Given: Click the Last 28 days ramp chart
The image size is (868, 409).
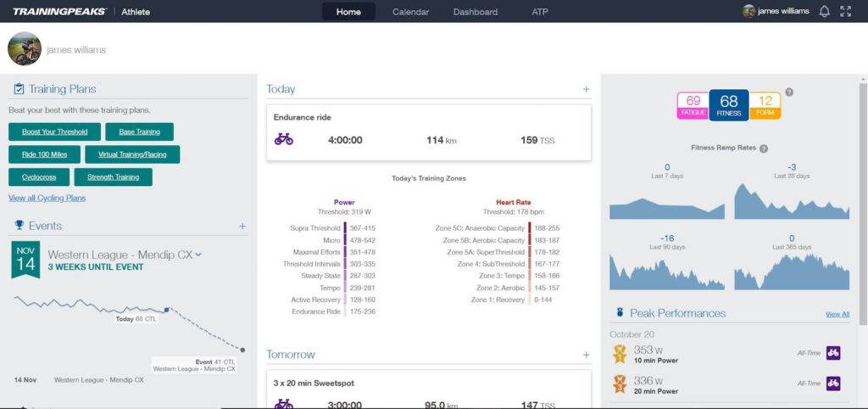Looking at the screenshot, I should pos(792,201).
